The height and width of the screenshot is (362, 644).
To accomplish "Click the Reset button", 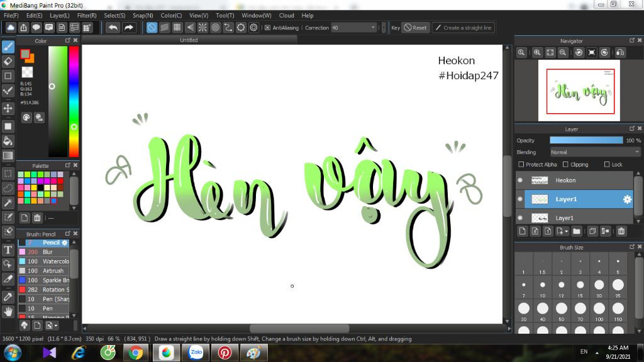I will click(415, 28).
